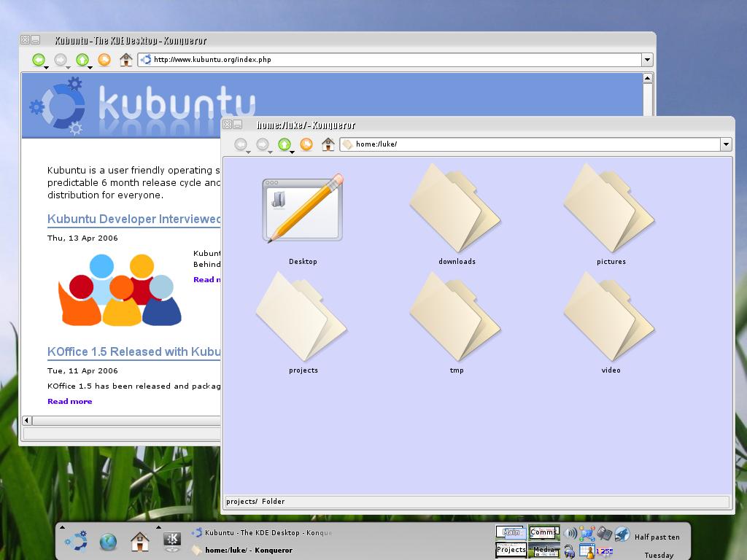Open Up-button dropdown arrow in home:/luke/ window
Image resolution: width=747 pixels, height=560 pixels.
292,152
